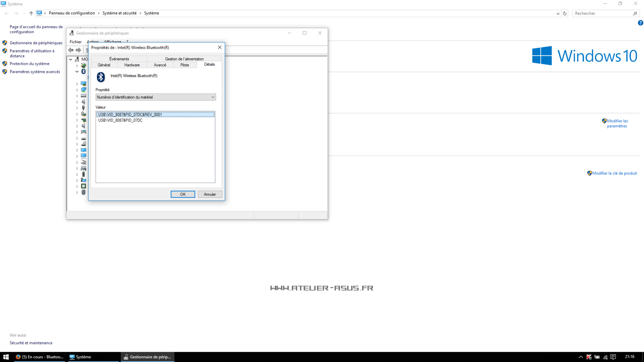The width and height of the screenshot is (644, 362).
Task: Collapse the root computer node in tree
Action: pyautogui.click(x=71, y=59)
